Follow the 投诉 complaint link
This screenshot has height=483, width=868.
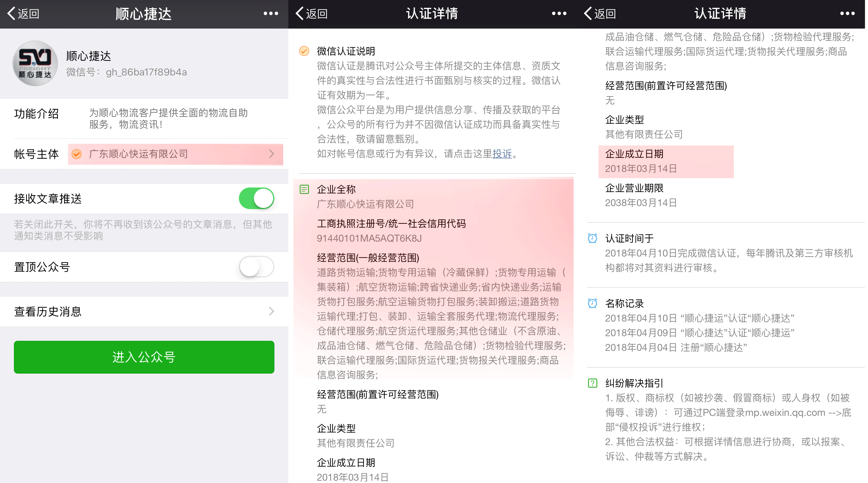[x=502, y=154]
